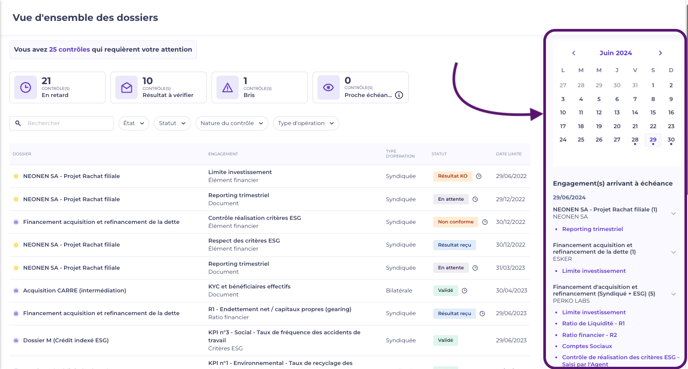Click the clock icon on En retard card
688x369 pixels.
[25, 87]
